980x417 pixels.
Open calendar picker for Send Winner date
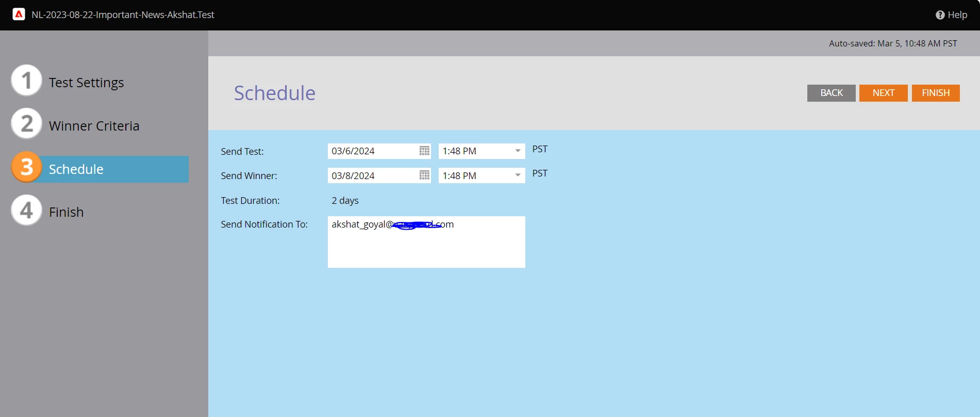424,175
